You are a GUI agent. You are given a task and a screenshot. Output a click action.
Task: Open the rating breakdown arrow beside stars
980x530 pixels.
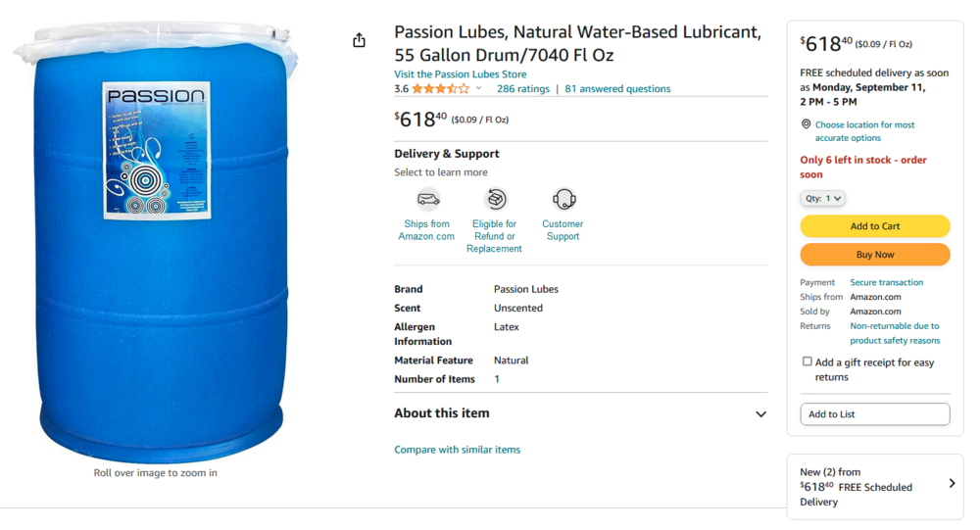click(478, 89)
